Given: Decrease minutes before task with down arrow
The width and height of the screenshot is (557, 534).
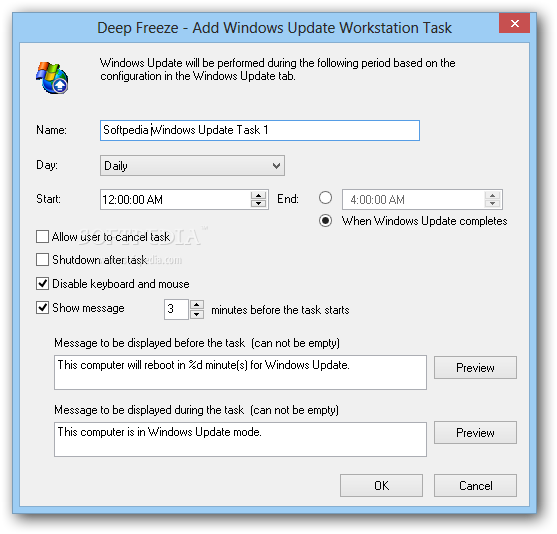Looking at the screenshot, I should coord(197,314).
